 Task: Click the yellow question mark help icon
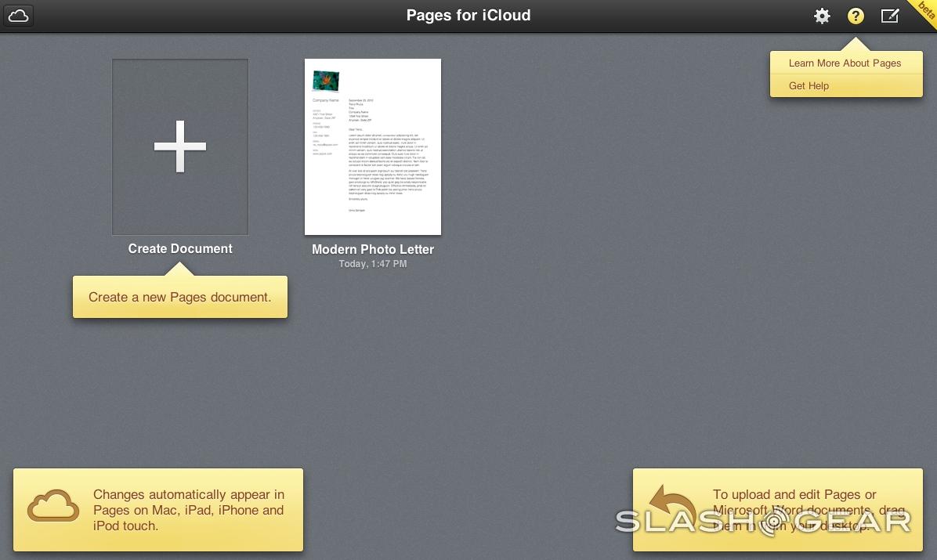pos(856,16)
